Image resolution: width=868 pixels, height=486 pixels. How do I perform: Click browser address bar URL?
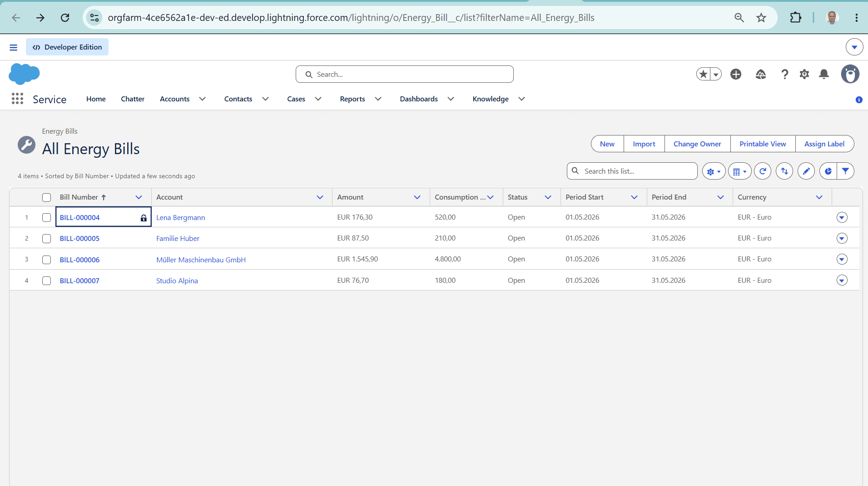point(351,18)
